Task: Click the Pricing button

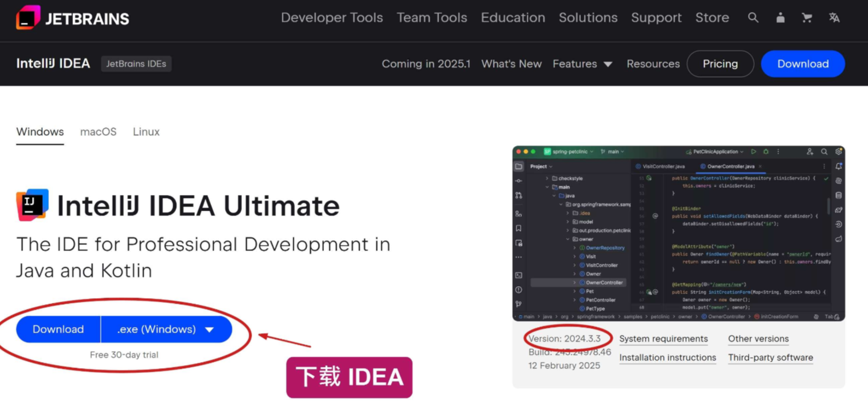Action: (x=720, y=63)
